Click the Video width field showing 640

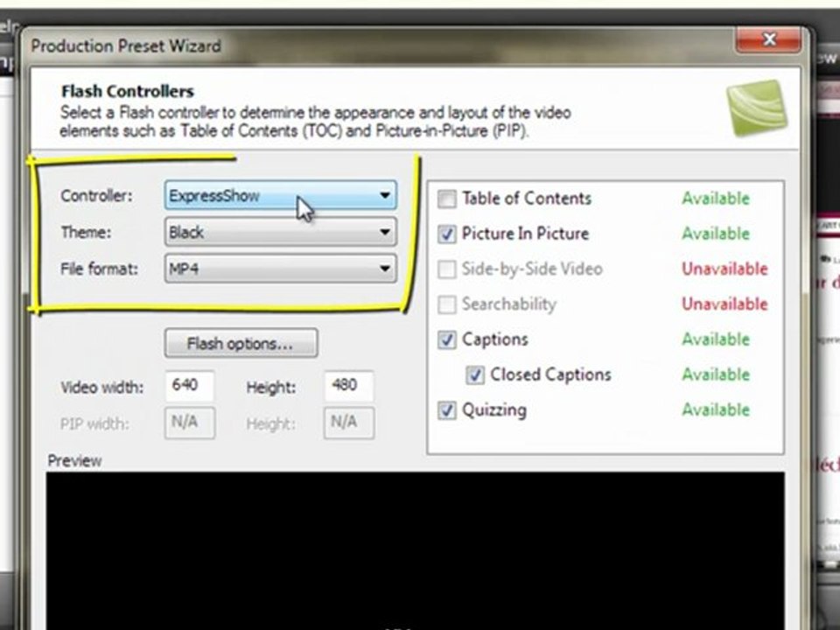point(189,386)
